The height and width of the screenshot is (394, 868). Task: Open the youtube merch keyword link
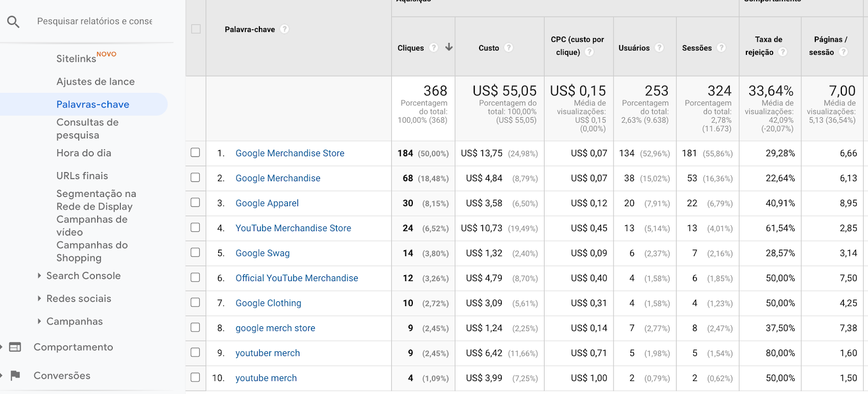point(266,378)
